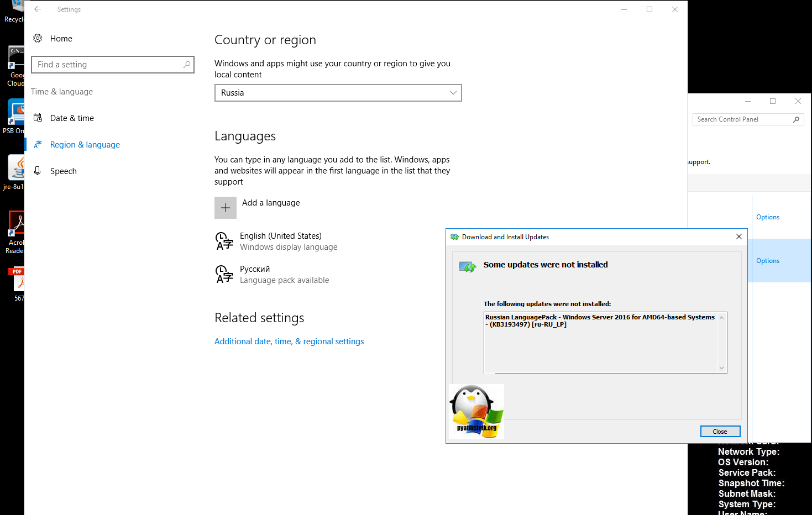The image size is (812, 515).
Task: Click the Control Panel search magnifier icon
Action: pos(796,119)
